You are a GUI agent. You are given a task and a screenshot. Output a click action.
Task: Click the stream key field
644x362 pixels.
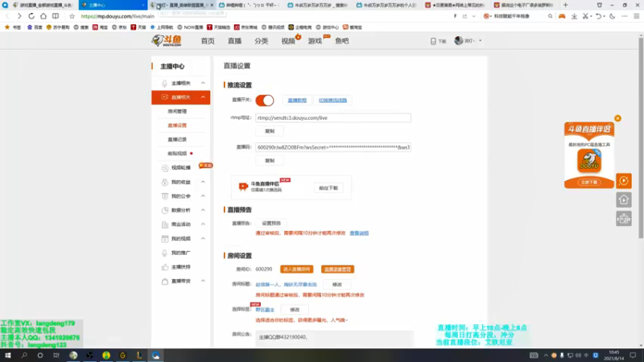[x=333, y=147]
